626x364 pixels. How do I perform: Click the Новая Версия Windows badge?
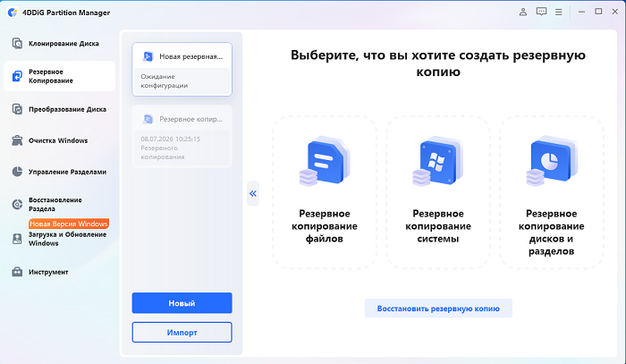click(69, 224)
